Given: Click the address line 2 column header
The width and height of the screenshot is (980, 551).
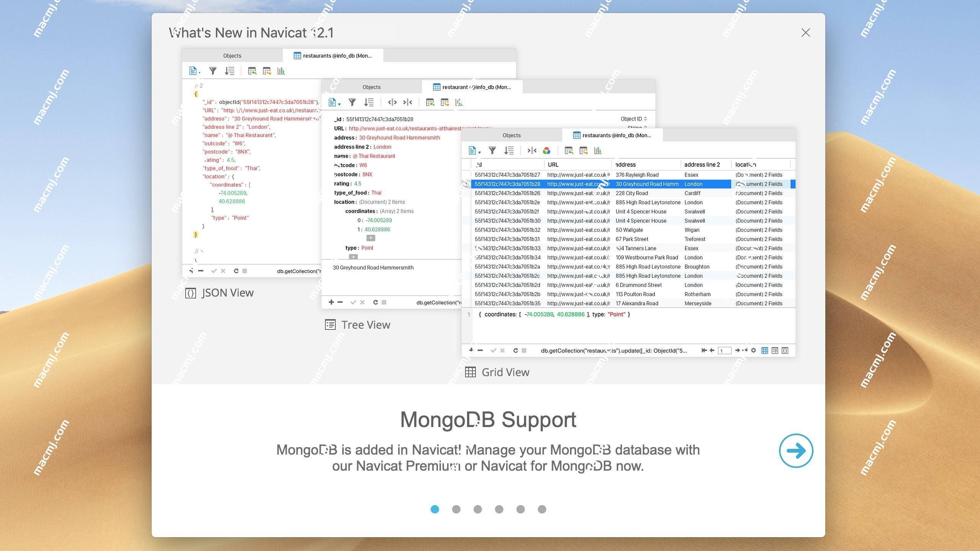Looking at the screenshot, I should pyautogui.click(x=706, y=165).
